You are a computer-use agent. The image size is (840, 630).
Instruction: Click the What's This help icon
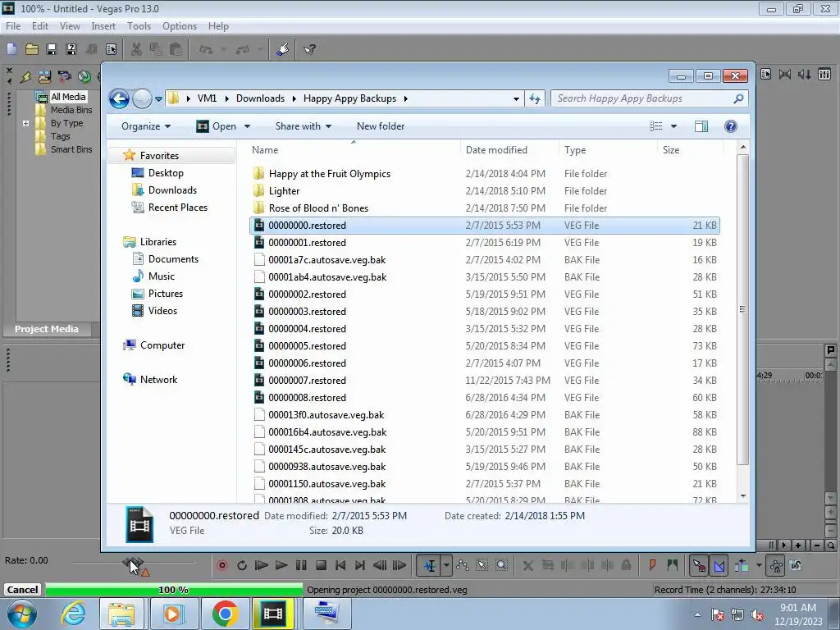coord(309,49)
